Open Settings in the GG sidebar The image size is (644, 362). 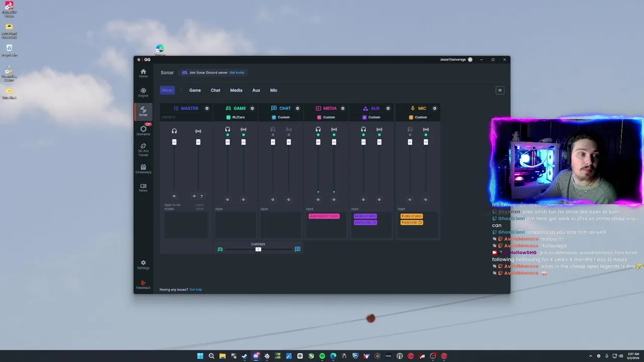(143, 264)
